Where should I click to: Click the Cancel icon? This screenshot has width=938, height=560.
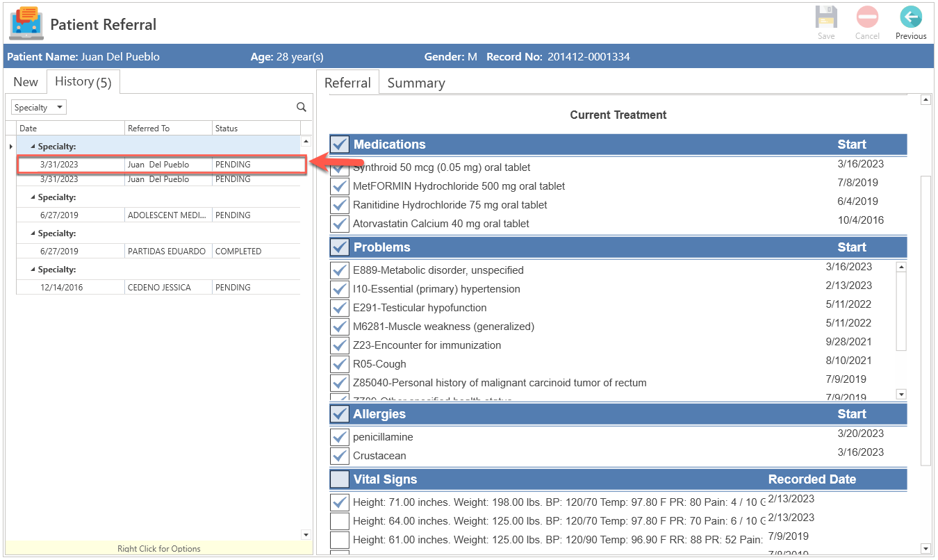tap(867, 17)
